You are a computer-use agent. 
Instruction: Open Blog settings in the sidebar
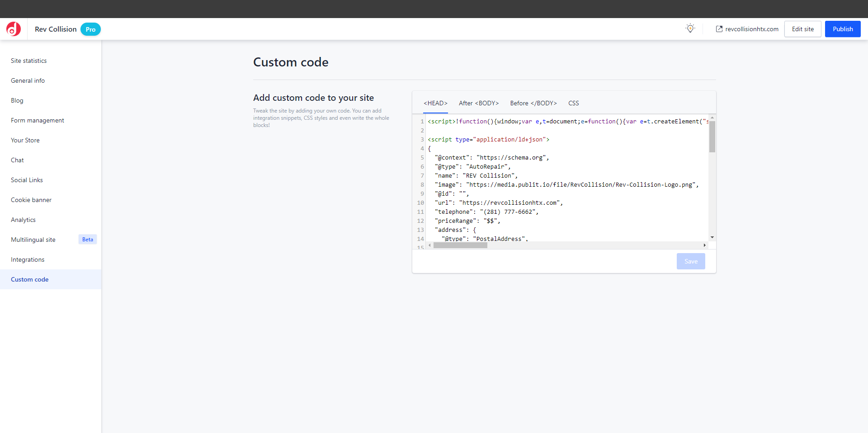coord(51,100)
